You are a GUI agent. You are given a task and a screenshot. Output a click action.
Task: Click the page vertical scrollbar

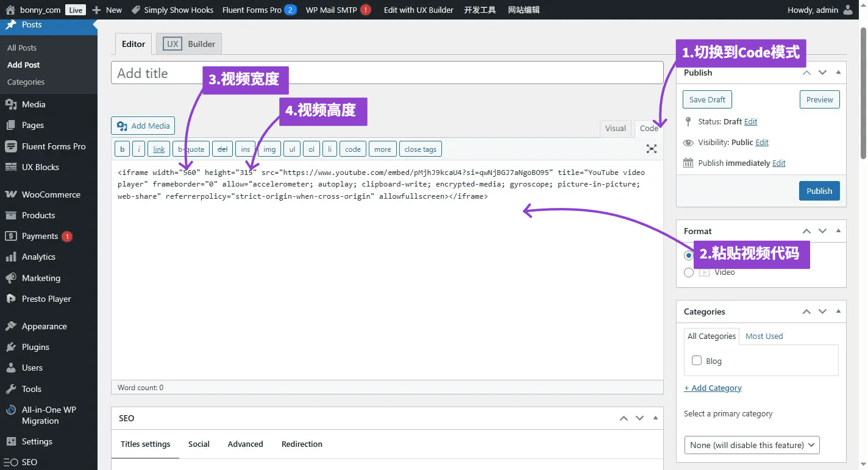pos(863,91)
